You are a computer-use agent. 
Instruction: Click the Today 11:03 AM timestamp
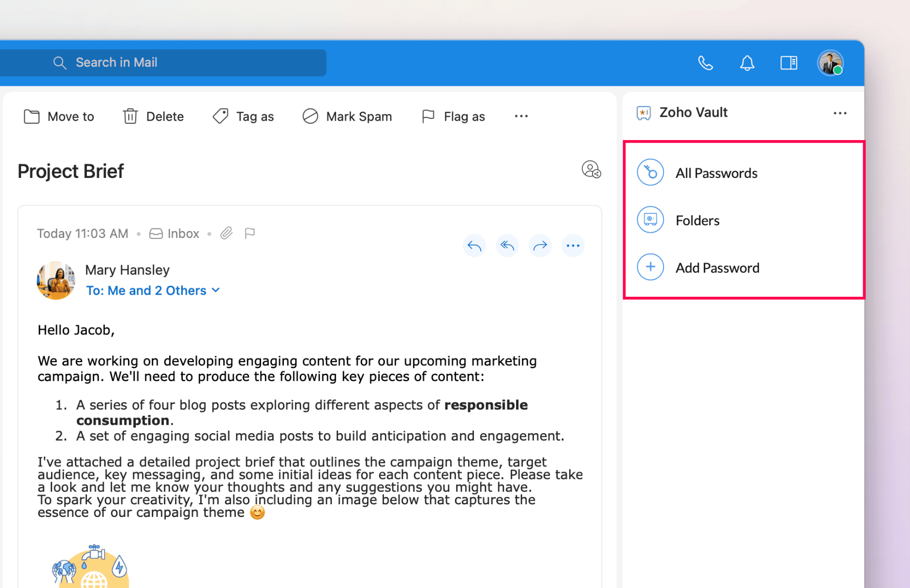tap(83, 234)
